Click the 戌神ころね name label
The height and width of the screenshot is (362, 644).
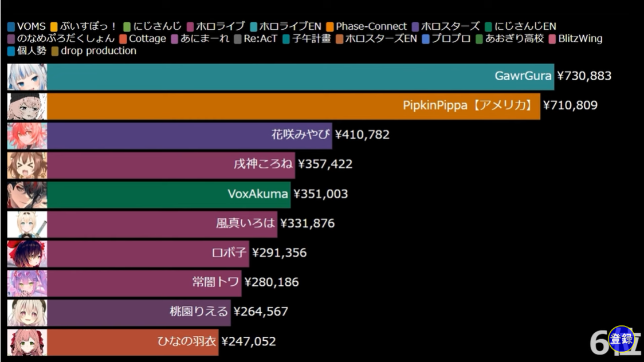[263, 164]
